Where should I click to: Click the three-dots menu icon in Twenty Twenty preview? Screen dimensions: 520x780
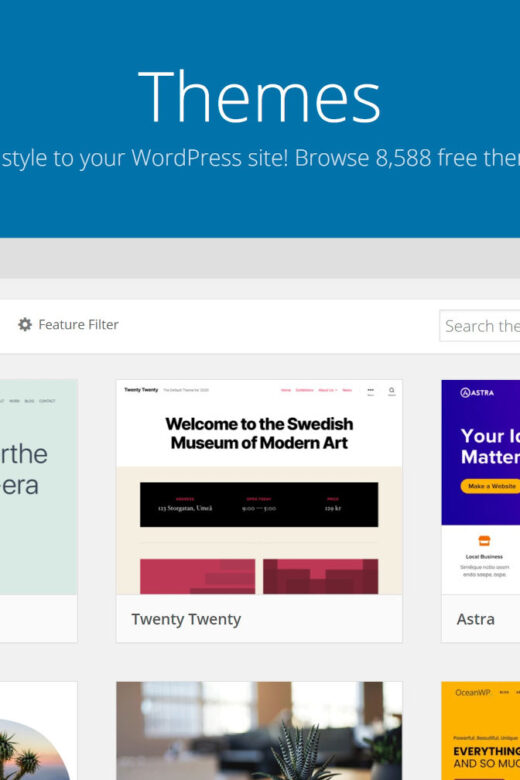370,390
